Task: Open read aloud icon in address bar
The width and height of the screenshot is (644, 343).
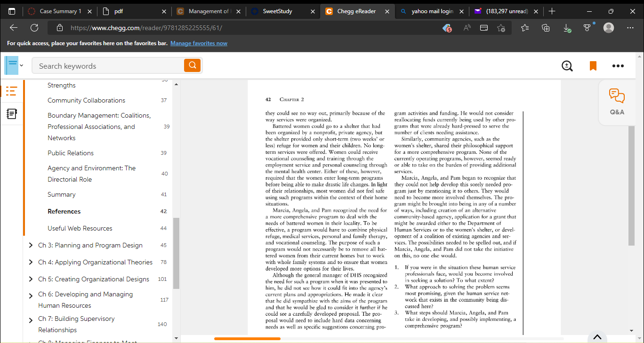Action: coord(467,28)
